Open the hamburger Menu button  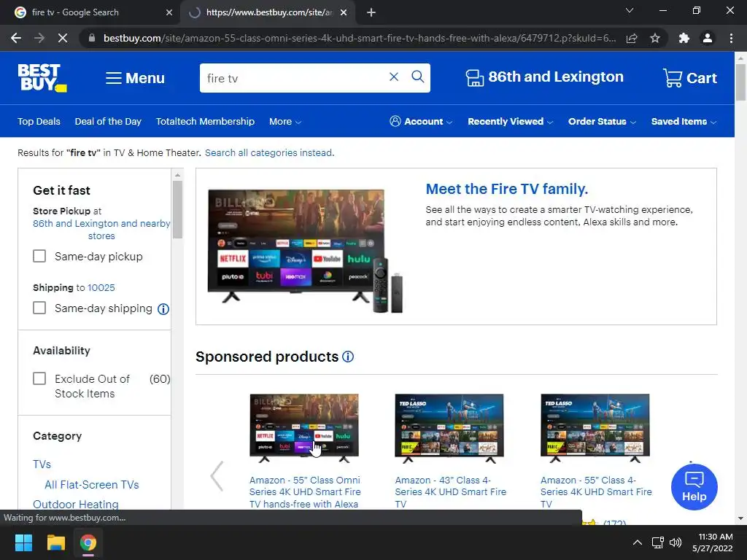pos(135,78)
